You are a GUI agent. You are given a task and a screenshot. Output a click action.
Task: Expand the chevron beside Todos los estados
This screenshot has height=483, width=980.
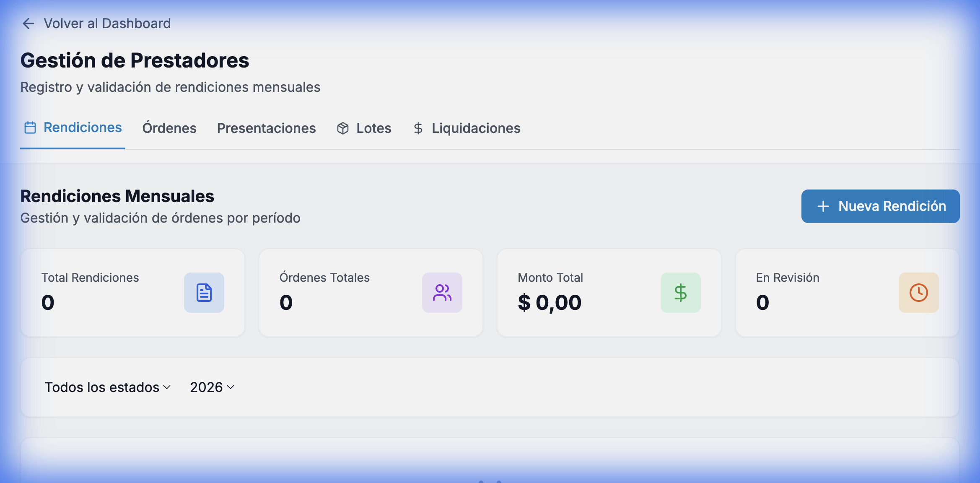click(x=167, y=387)
